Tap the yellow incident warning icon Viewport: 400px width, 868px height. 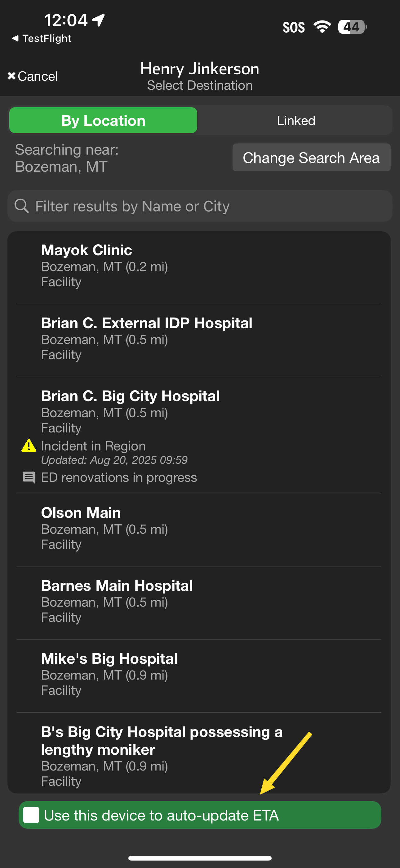pos(29,445)
